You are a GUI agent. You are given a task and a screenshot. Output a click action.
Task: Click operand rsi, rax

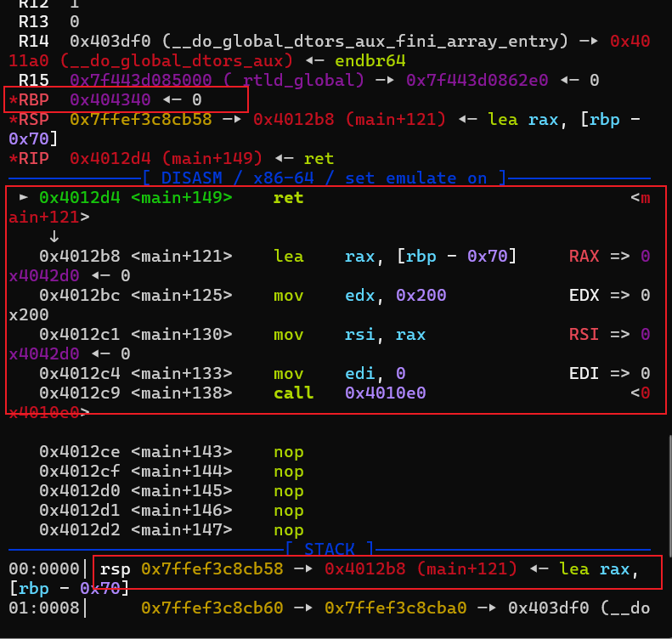tap(385, 334)
